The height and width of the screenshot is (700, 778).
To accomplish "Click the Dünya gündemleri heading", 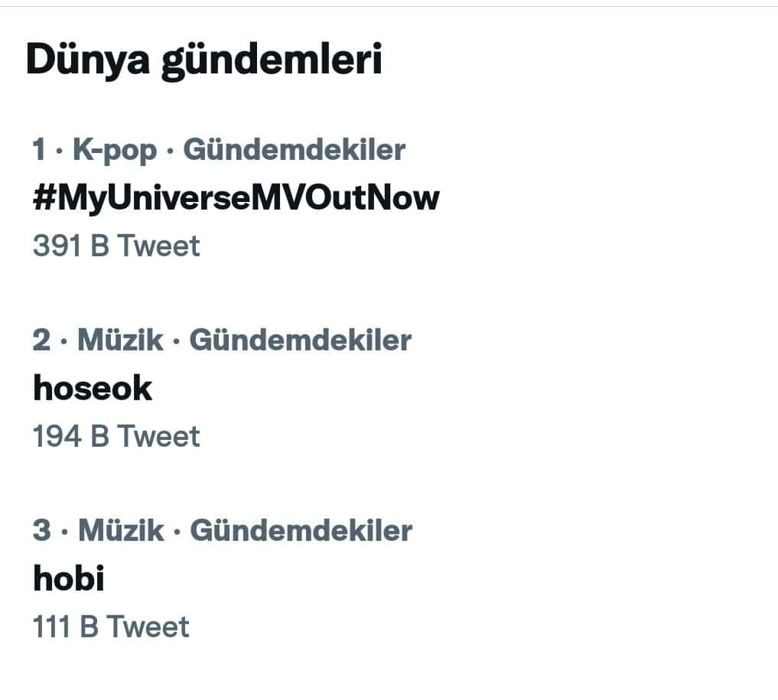I will [x=203, y=60].
